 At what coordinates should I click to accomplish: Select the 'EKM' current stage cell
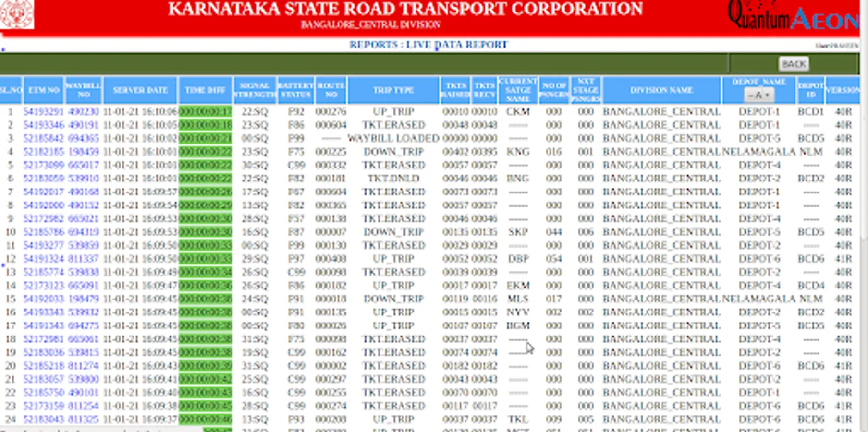(518, 286)
